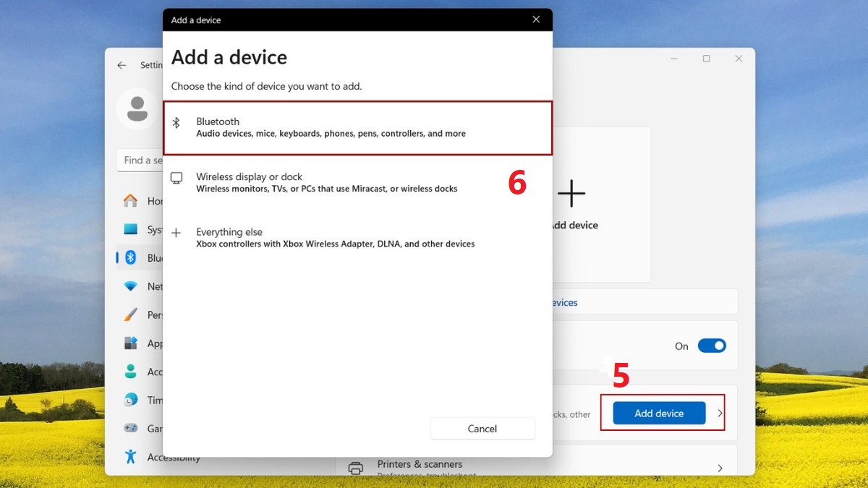Open Personalization via paintbrush icon
The image size is (868, 488).
click(x=131, y=314)
